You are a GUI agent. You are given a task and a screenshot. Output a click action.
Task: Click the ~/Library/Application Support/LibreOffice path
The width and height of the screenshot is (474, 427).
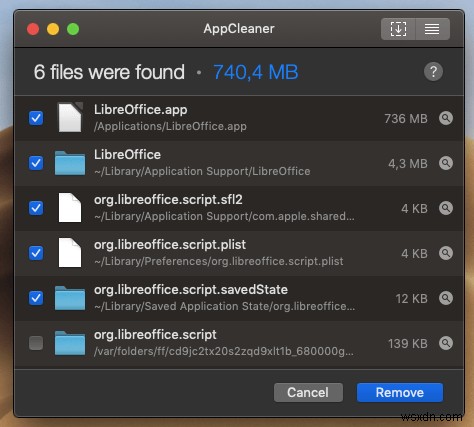[202, 171]
